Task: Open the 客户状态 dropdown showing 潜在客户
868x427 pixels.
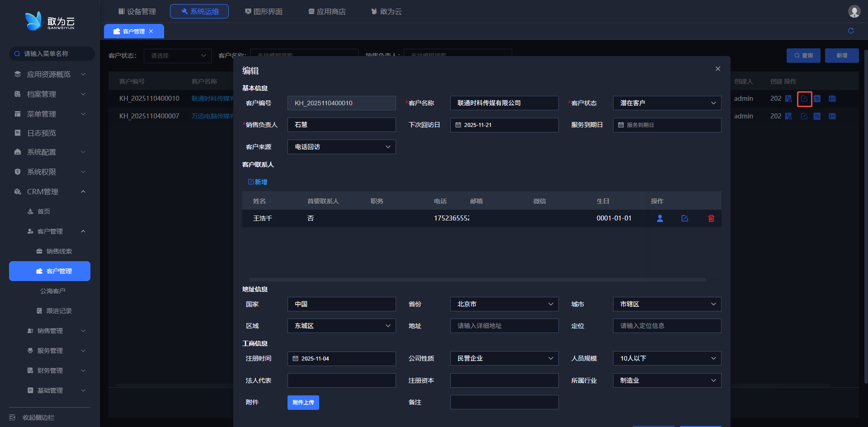Action: point(667,103)
